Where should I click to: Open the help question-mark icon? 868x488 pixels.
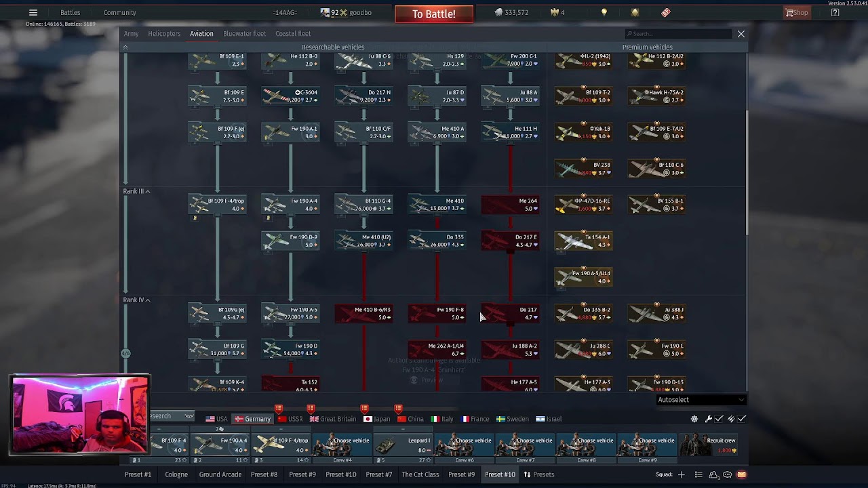[835, 12]
